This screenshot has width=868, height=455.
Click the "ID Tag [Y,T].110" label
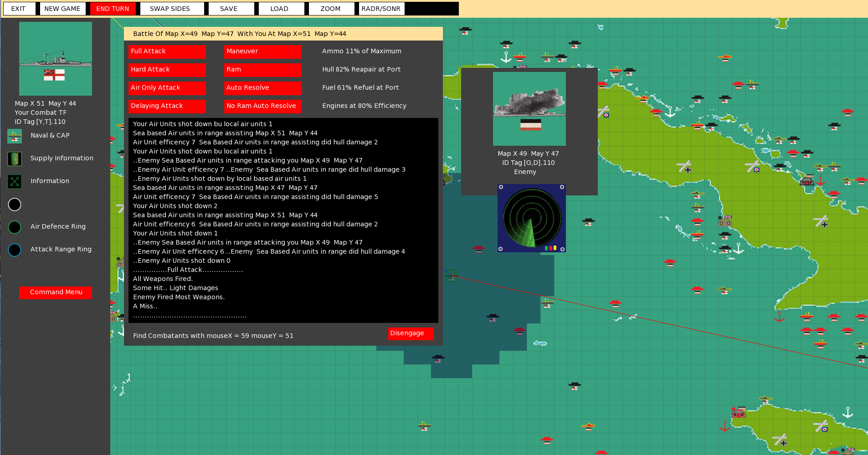coord(40,122)
